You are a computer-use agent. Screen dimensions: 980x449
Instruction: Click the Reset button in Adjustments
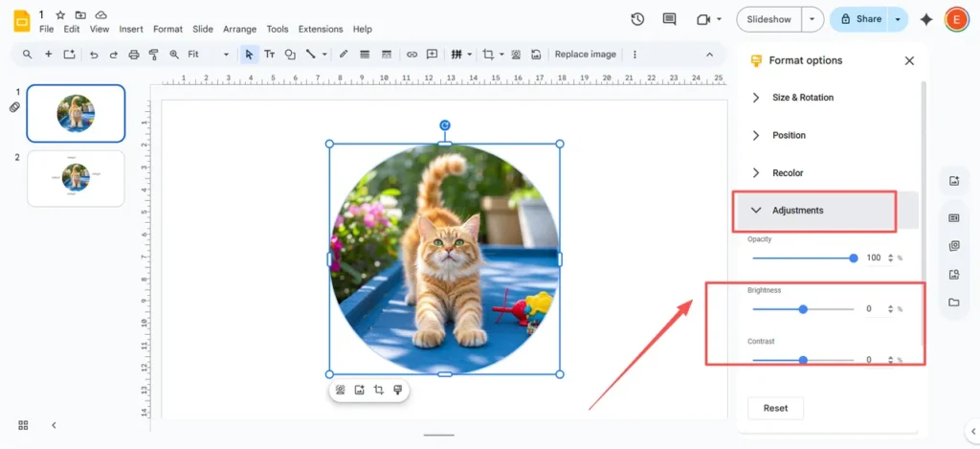click(x=775, y=408)
